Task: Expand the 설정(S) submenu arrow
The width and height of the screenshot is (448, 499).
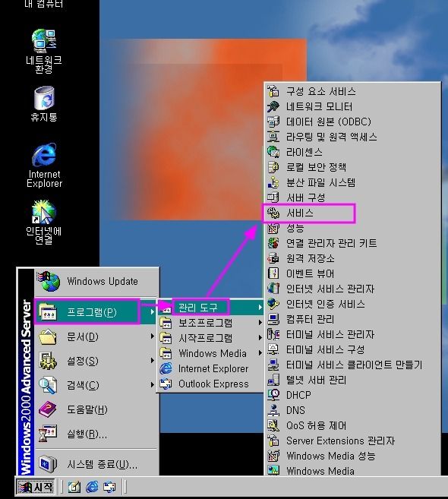Action: (153, 361)
